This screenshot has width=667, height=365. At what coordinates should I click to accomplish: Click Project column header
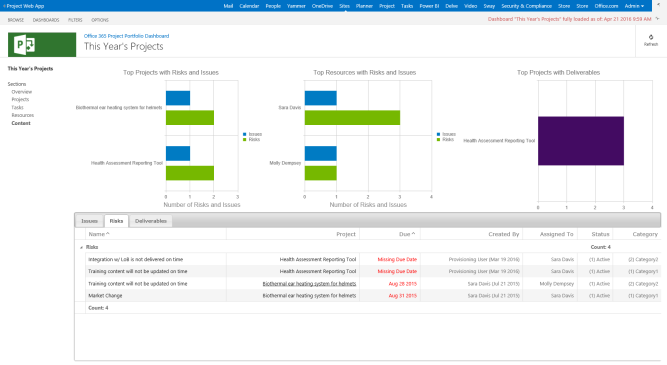pyautogui.click(x=346, y=234)
